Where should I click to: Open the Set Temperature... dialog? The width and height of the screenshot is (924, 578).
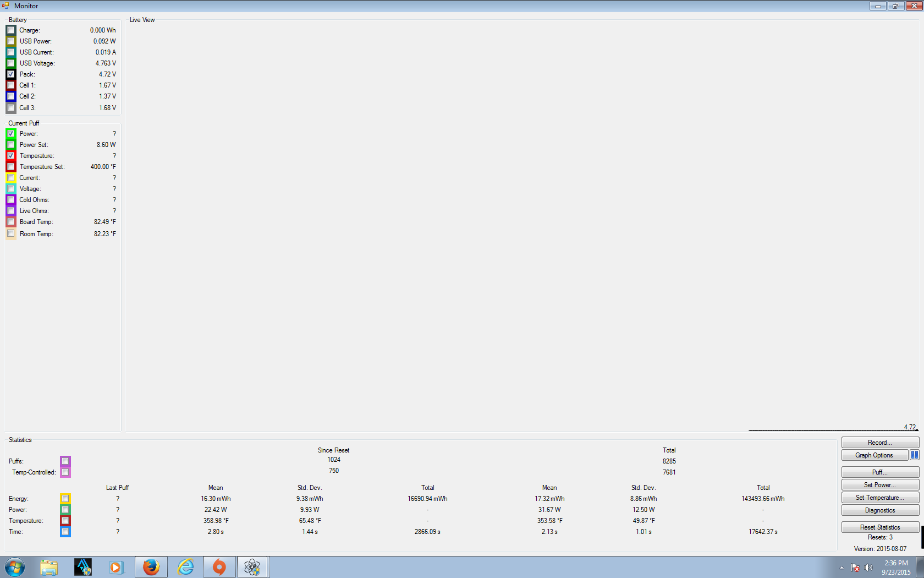pyautogui.click(x=879, y=498)
